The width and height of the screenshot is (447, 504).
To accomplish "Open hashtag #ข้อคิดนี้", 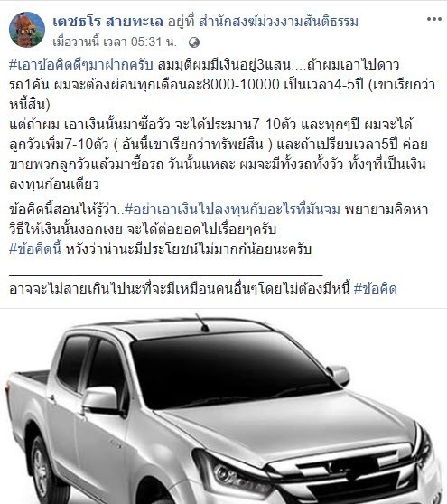I will click(35, 249).
